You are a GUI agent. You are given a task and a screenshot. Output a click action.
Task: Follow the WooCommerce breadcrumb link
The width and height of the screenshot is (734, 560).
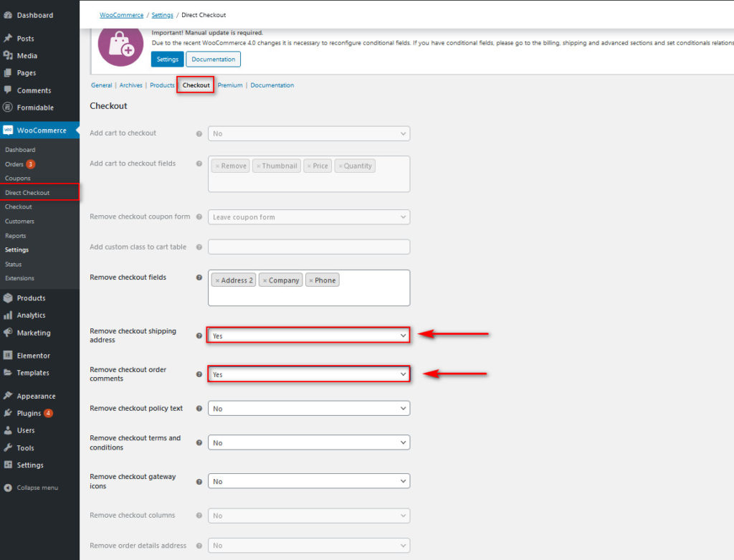[121, 15]
